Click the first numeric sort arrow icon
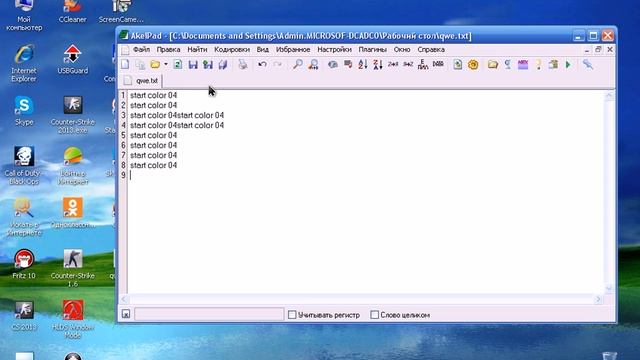Image resolution: width=640 pixels, height=360 pixels. pyautogui.click(x=393, y=64)
